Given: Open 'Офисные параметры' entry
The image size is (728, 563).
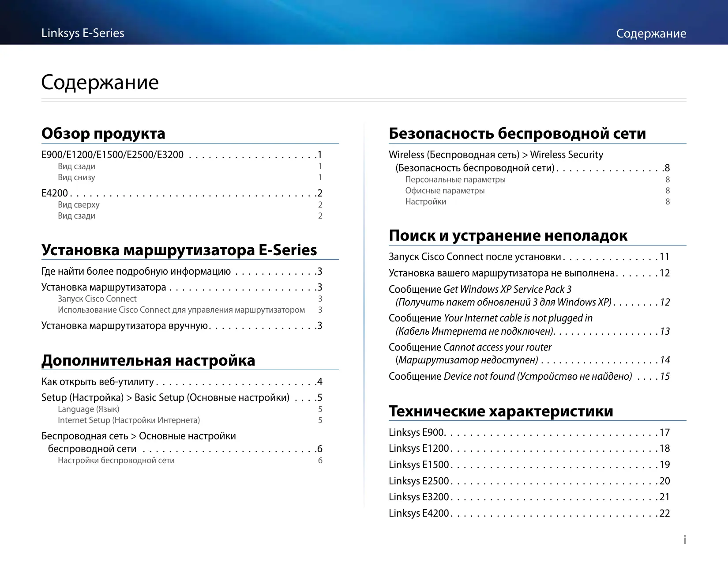Looking at the screenshot, I should pos(445,191).
